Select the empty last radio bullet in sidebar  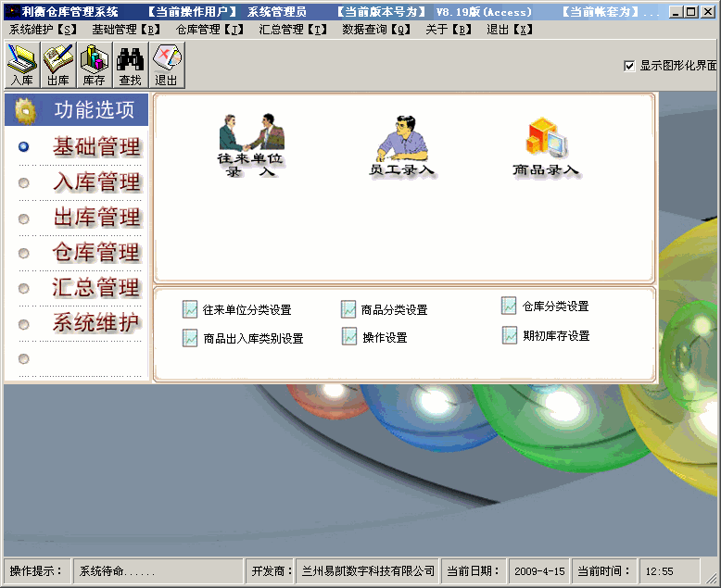[x=23, y=358]
